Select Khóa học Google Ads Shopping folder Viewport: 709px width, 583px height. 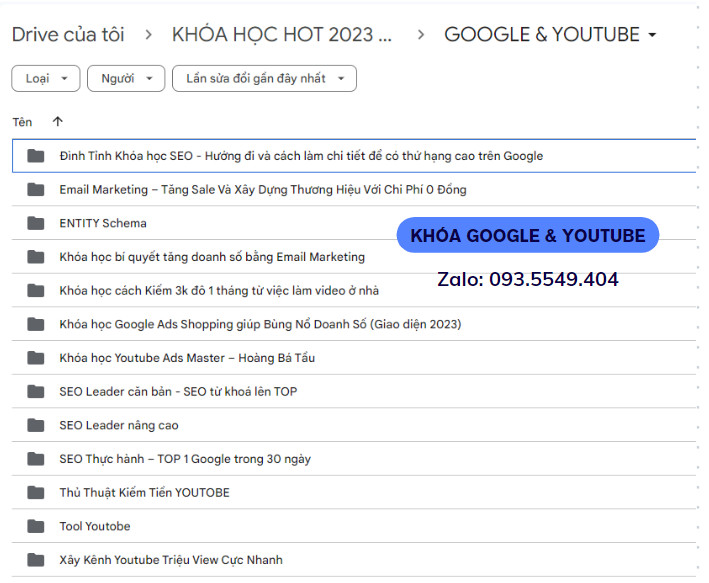tap(260, 324)
